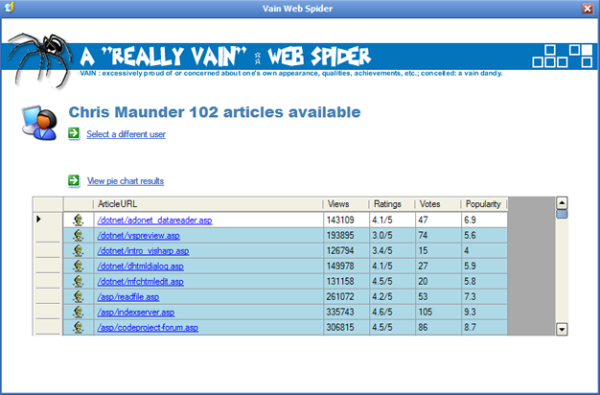Open the /asp/codeproject-forum.asp link
This screenshot has width=600, height=395.
click(x=148, y=327)
